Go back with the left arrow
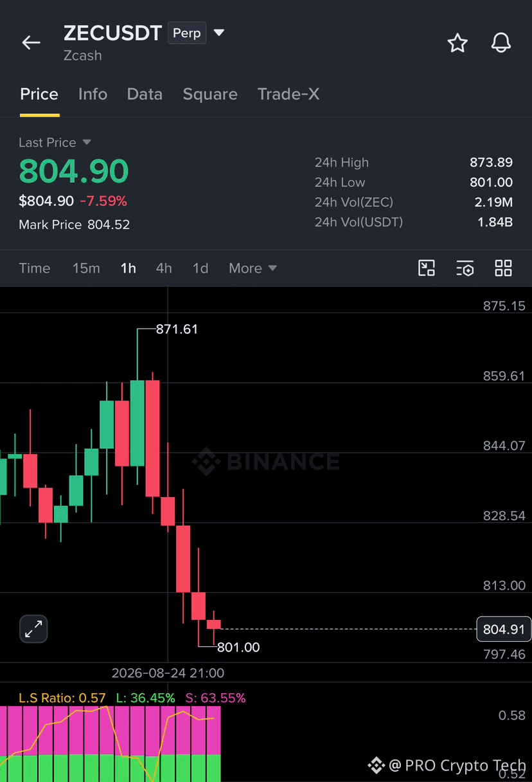Image resolution: width=532 pixels, height=782 pixels. point(31,43)
